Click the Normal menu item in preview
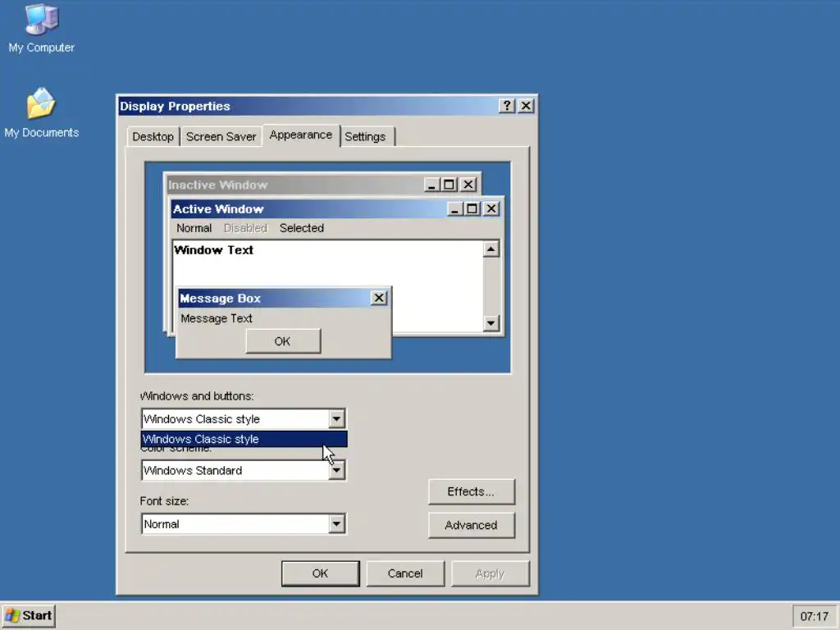The height and width of the screenshot is (630, 840). point(194,228)
